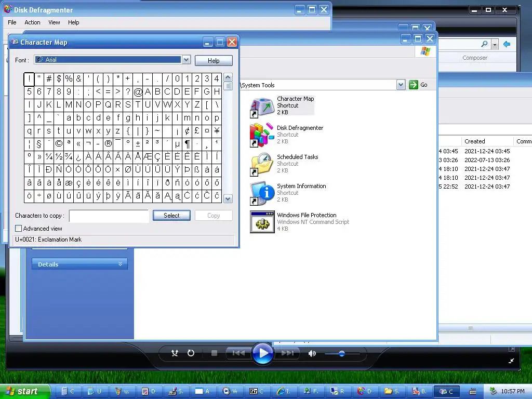
Task: Click the Select button in Character Map
Action: click(171, 216)
